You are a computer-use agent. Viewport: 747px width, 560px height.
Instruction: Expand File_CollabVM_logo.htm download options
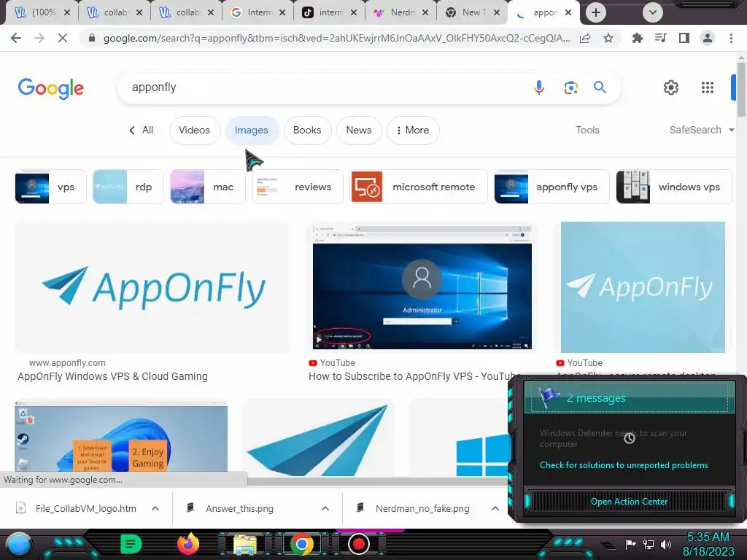[155, 508]
